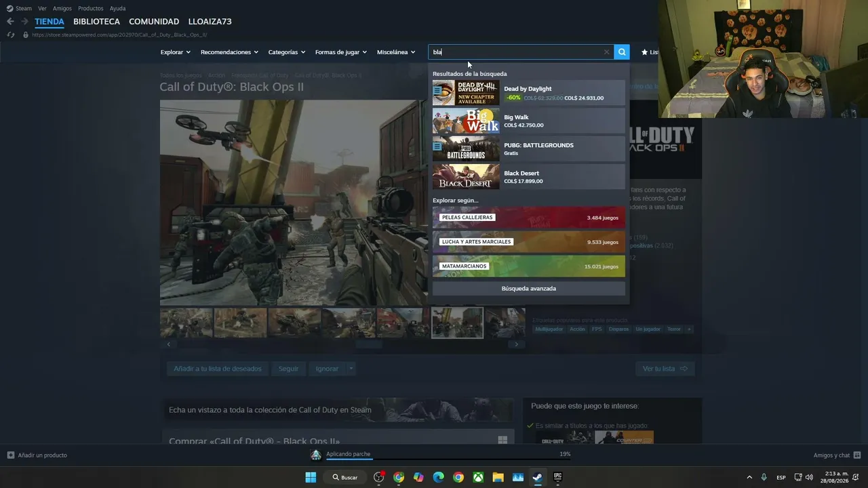Open the Recomendaciones dropdown
Image resolution: width=868 pixels, height=488 pixels.
point(229,52)
